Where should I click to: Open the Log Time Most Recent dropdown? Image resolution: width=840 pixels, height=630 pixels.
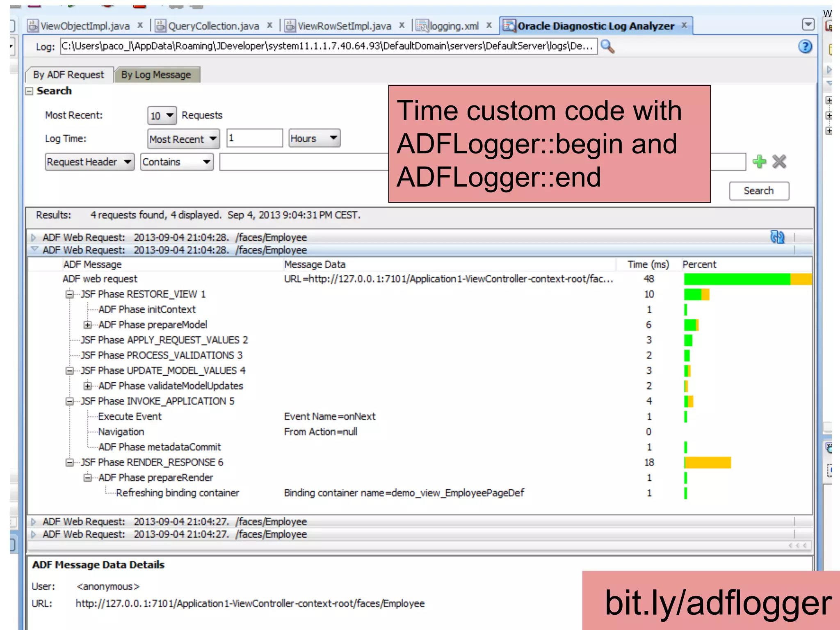pyautogui.click(x=184, y=139)
